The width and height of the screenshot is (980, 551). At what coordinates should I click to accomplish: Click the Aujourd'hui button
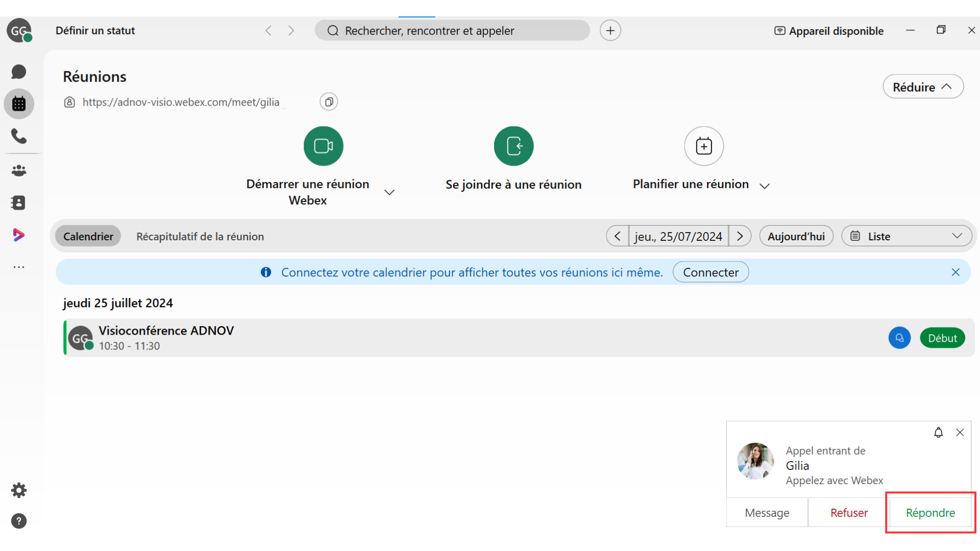pos(796,236)
